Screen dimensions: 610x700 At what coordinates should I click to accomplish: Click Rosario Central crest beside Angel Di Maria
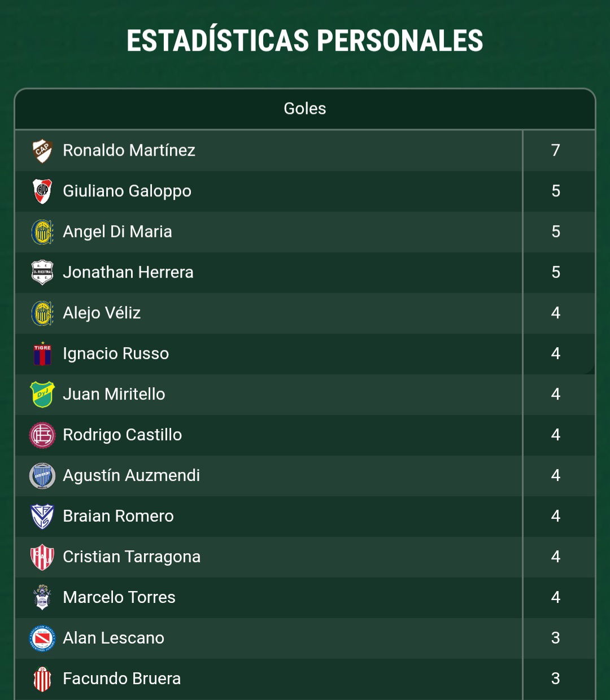tap(42, 232)
